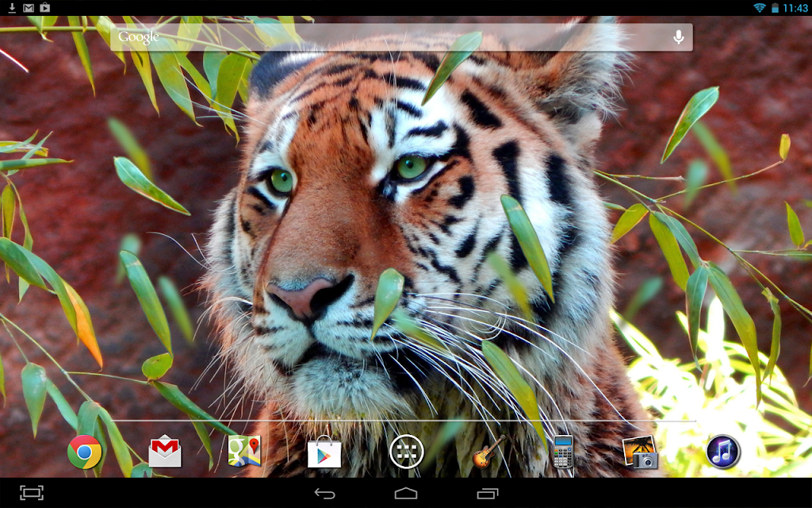Viewport: 812px width, 508px height.
Task: Launch the guitar app
Action: 488,452
